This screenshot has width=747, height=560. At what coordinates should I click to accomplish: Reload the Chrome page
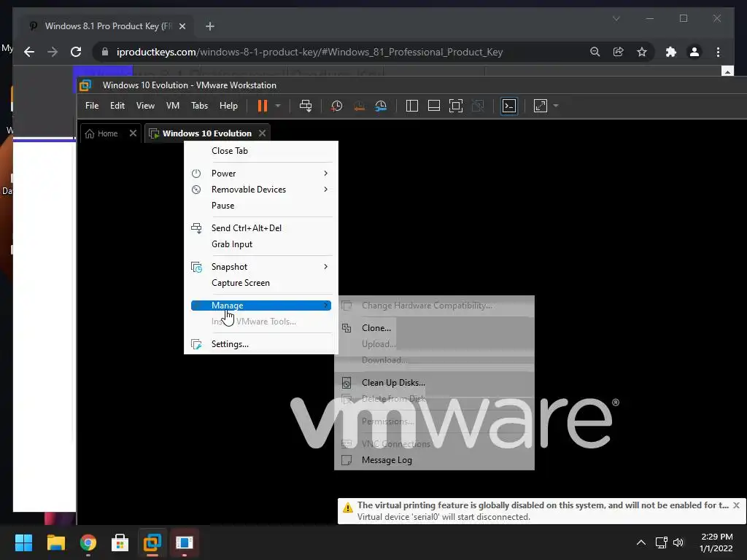[76, 52]
